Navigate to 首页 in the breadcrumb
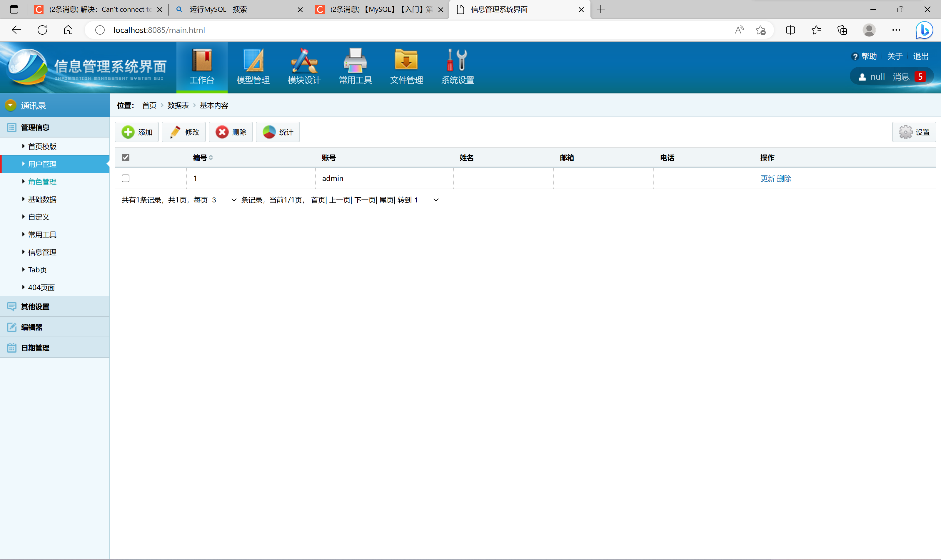 pos(149,105)
